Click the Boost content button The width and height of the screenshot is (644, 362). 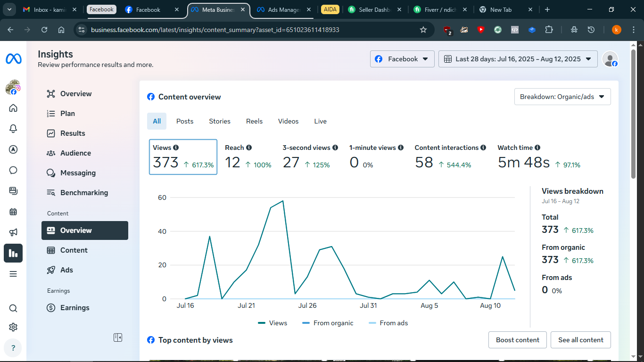click(x=517, y=340)
